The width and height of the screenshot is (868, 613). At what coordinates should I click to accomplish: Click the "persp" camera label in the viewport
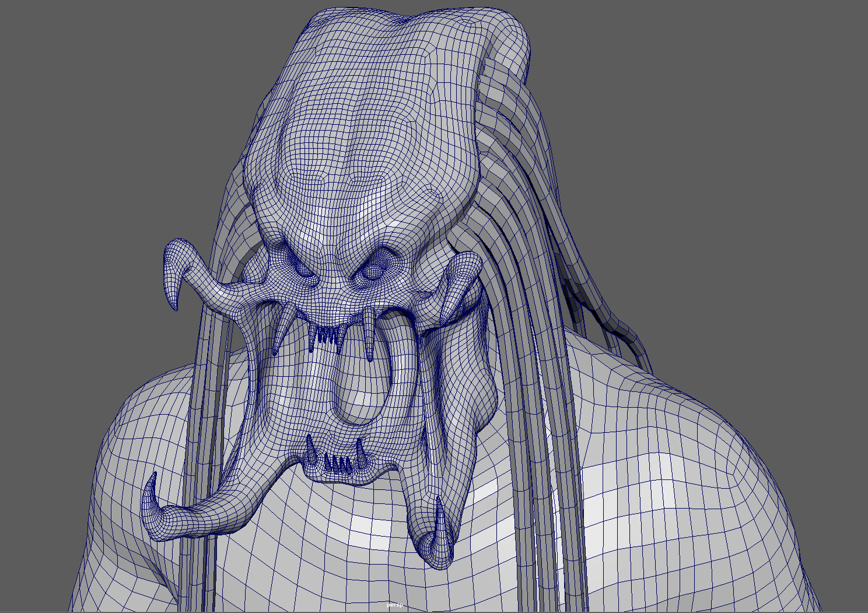(394, 605)
